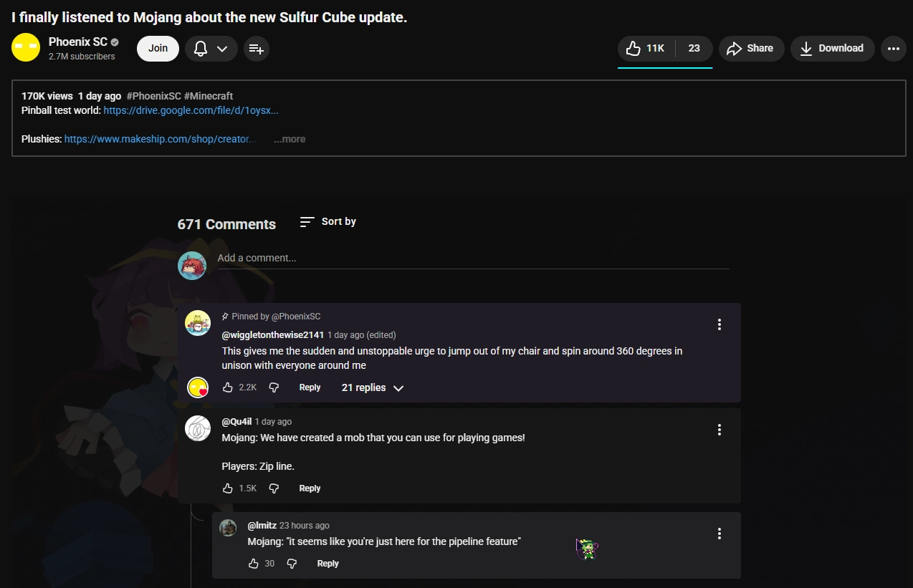Open video actions with the ellipsis icon
The image size is (913, 588).
[893, 48]
